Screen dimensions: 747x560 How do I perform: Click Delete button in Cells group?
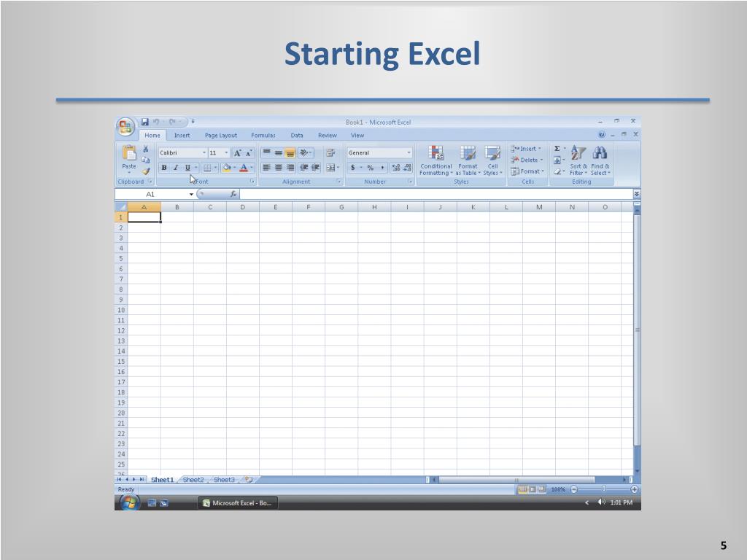527,160
